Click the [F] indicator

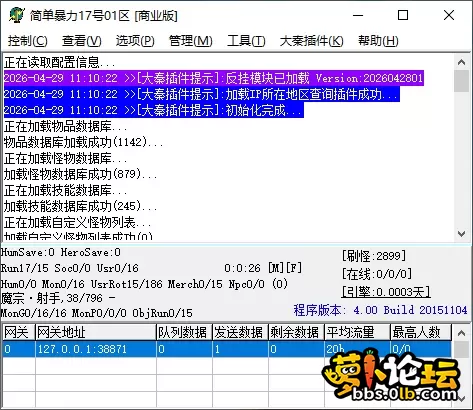(x=294, y=268)
